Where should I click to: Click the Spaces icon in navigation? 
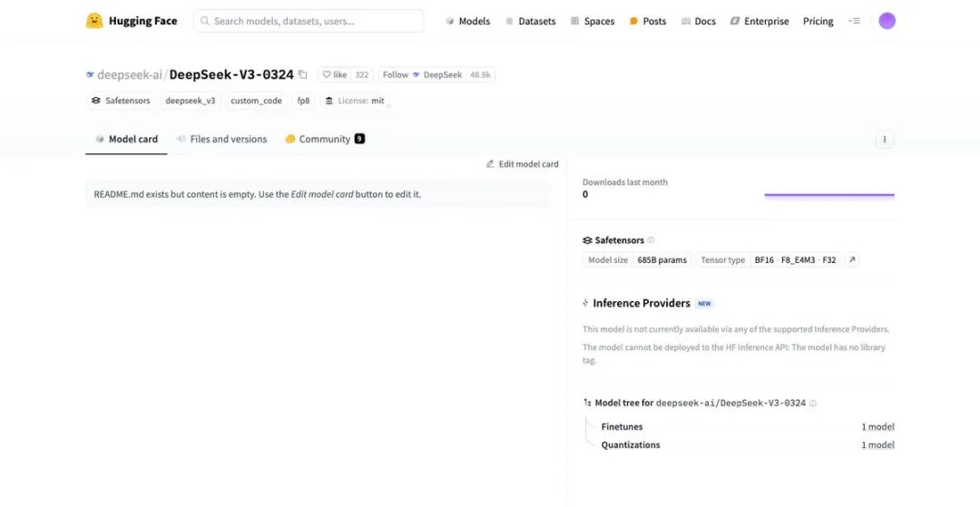574,21
